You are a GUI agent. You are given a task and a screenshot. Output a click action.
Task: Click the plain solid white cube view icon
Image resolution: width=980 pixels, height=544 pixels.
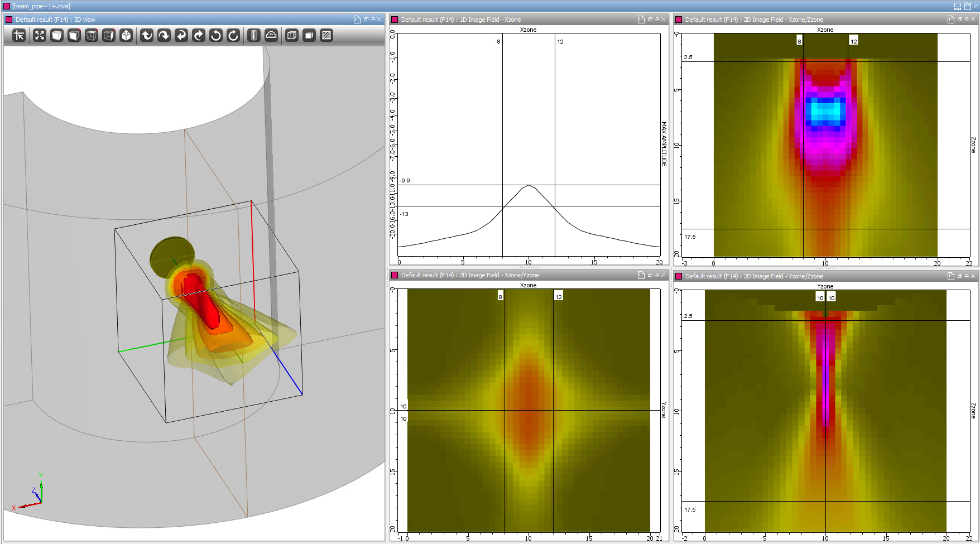pos(57,36)
